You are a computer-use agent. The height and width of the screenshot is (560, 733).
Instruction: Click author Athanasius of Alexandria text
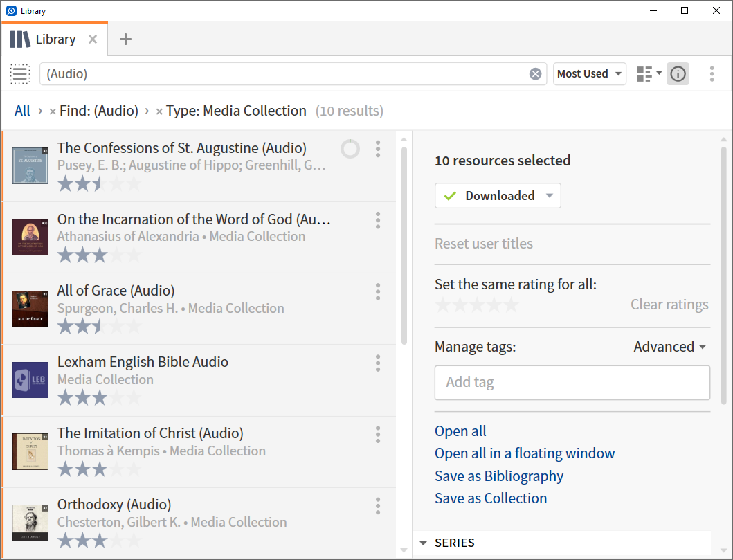point(128,237)
